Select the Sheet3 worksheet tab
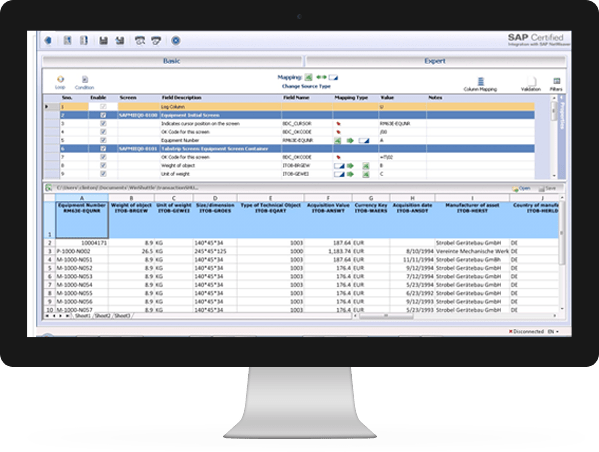This screenshot has width=599, height=452. click(122, 316)
